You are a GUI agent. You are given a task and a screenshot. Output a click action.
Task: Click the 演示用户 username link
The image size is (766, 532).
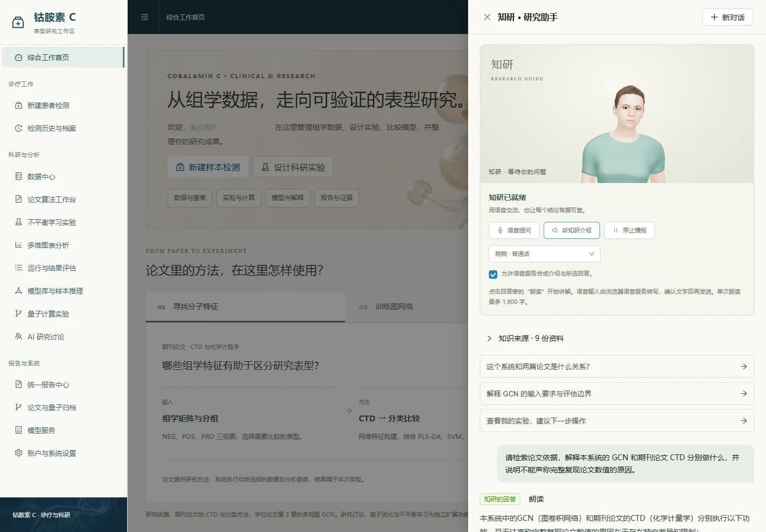click(x=203, y=128)
